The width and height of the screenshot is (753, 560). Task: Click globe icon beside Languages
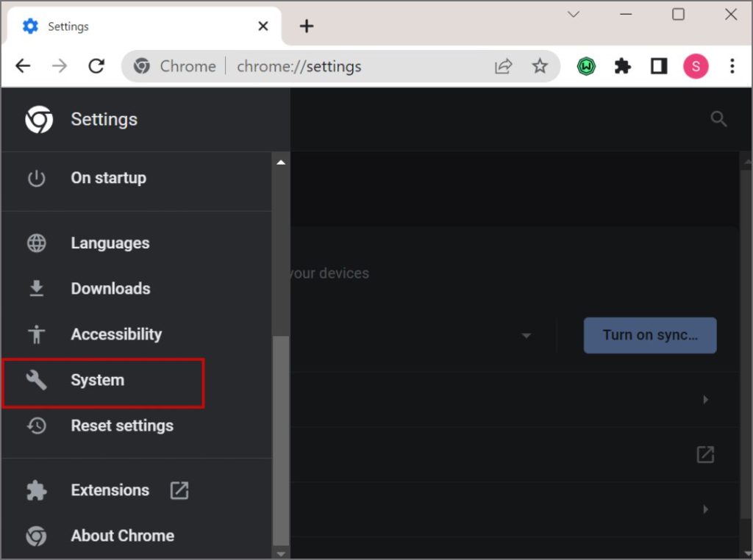click(37, 243)
